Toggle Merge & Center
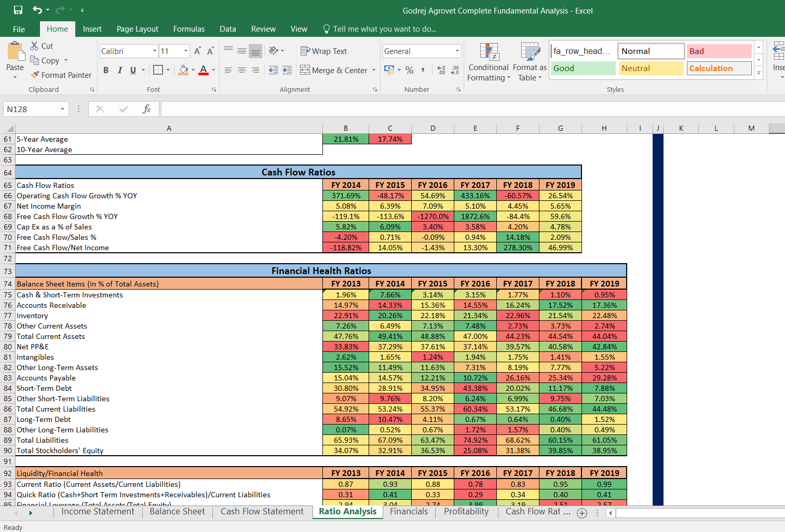The height and width of the screenshot is (532, 785). pyautogui.click(x=334, y=70)
